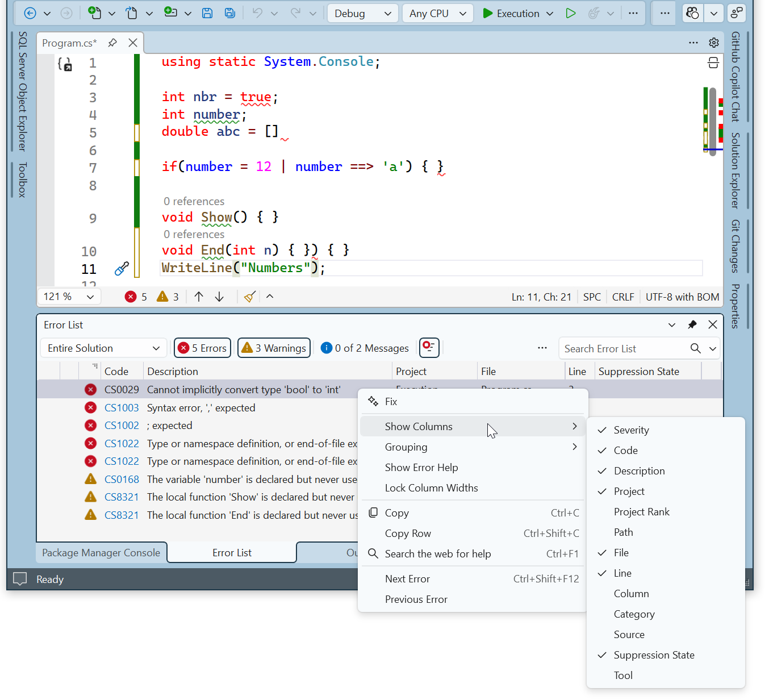This screenshot has height=700, width=769.
Task: Enable the Project Rank column
Action: [x=665, y=512]
